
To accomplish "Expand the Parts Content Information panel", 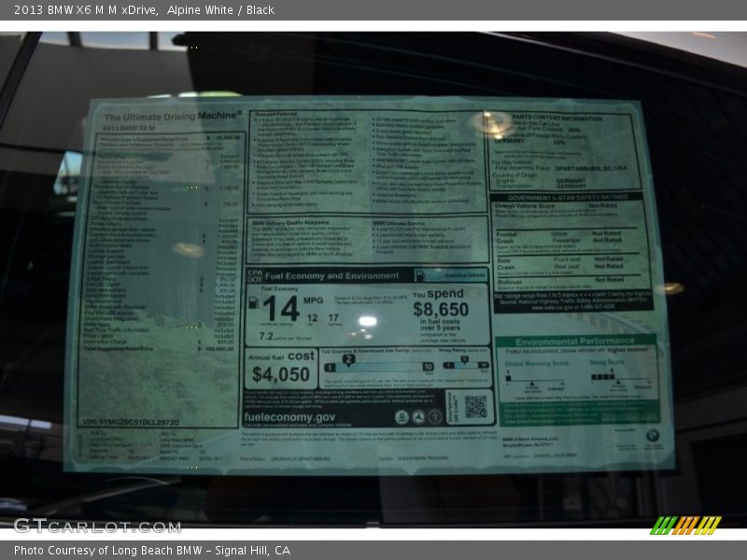I will tap(557, 118).
